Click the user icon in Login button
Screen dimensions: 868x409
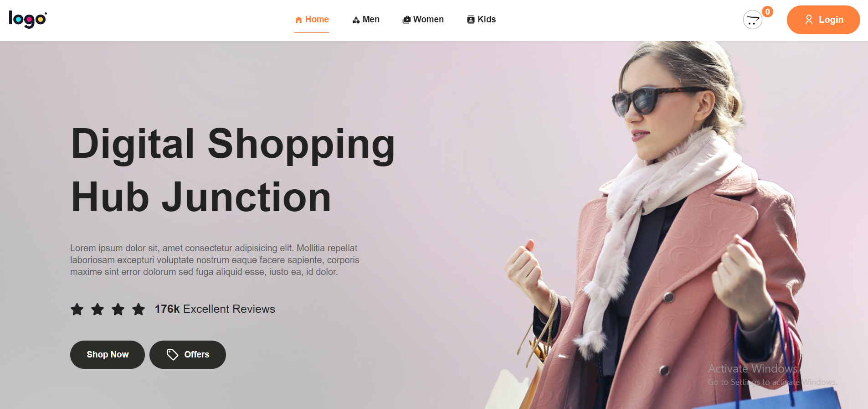click(809, 20)
